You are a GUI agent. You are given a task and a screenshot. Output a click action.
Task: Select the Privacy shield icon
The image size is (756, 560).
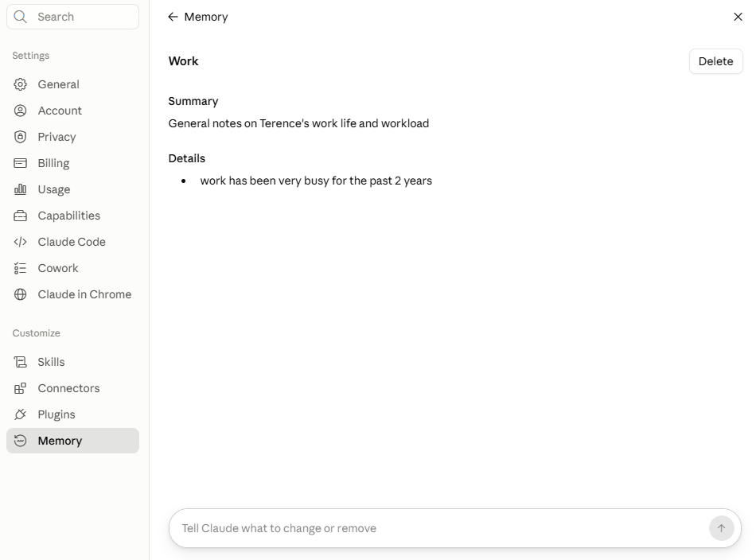pos(20,137)
